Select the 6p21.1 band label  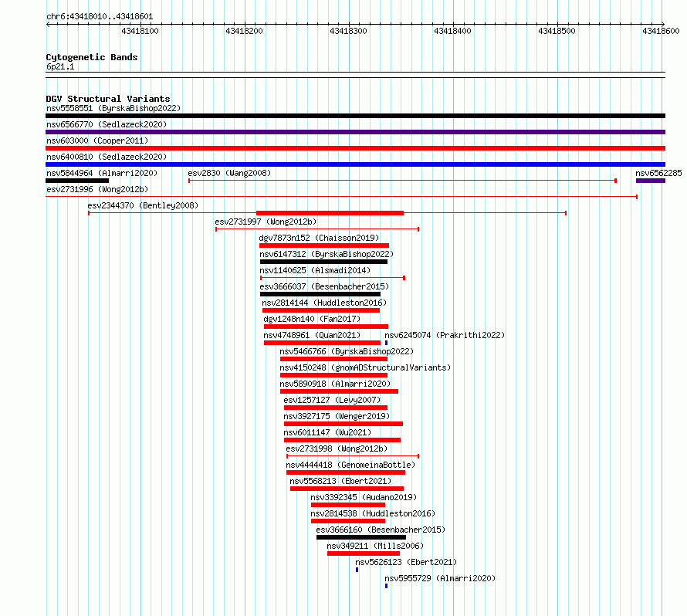60,66
